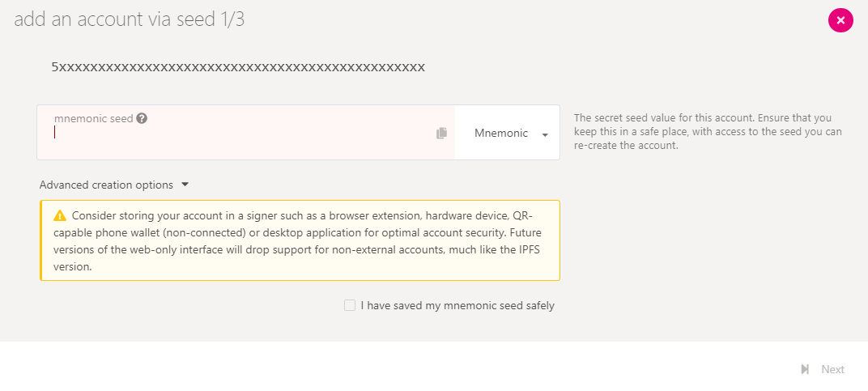The image size is (868, 391).
Task: Click the yellow warning triangle icon
Action: coord(60,216)
